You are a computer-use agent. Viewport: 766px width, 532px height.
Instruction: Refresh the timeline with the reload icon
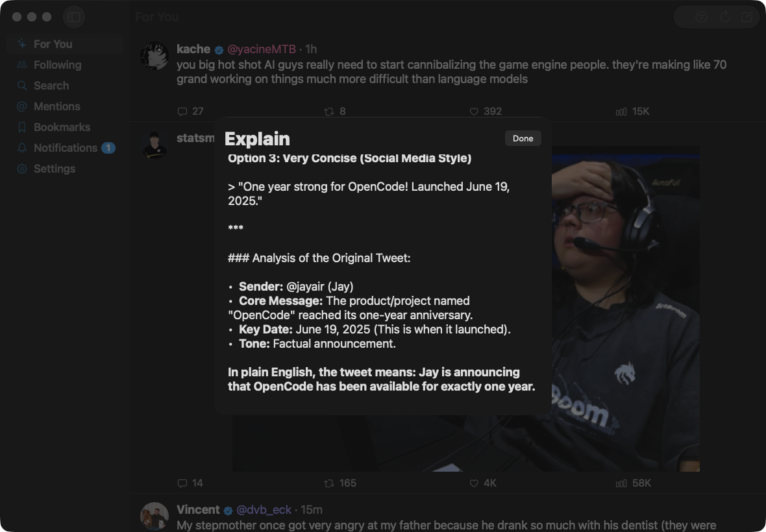pos(725,17)
